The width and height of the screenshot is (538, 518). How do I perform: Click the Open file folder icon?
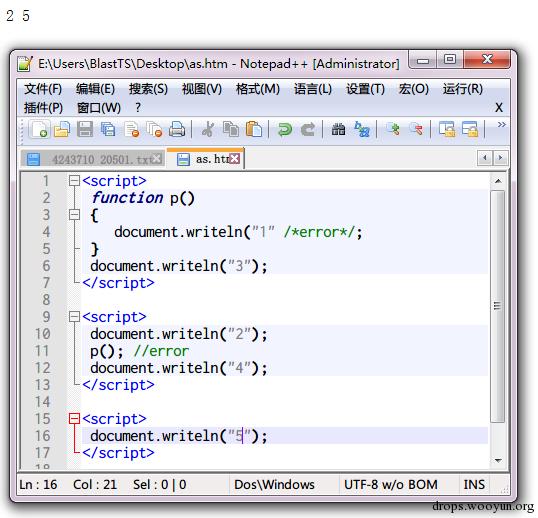62,130
